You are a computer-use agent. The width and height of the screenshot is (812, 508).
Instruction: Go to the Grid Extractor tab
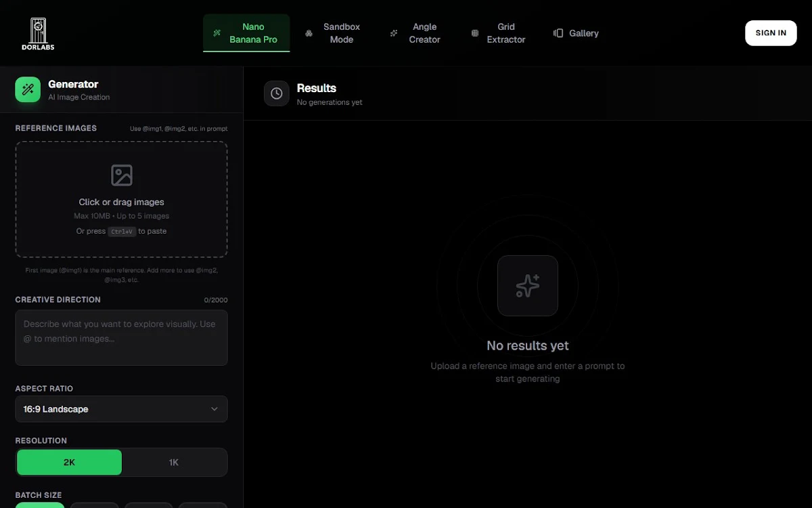[499, 33]
